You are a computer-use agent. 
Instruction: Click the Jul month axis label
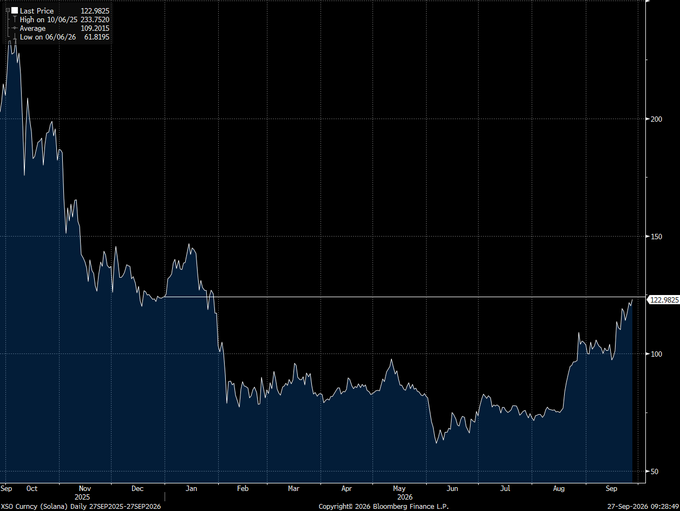tap(505, 488)
